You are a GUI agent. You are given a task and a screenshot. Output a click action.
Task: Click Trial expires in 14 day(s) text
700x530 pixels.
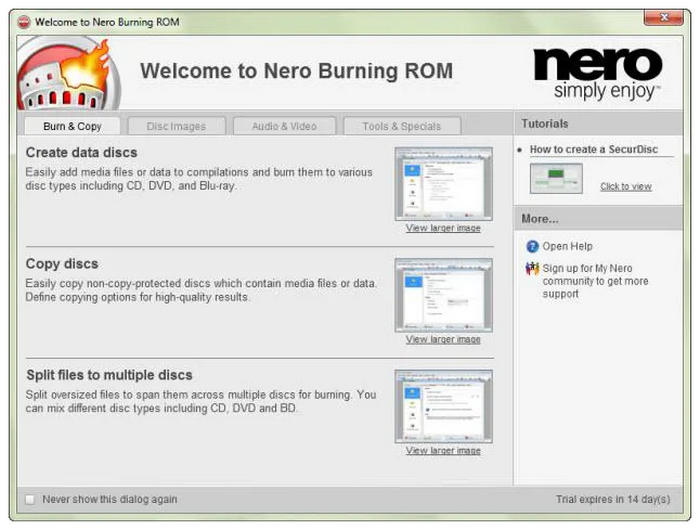click(613, 499)
